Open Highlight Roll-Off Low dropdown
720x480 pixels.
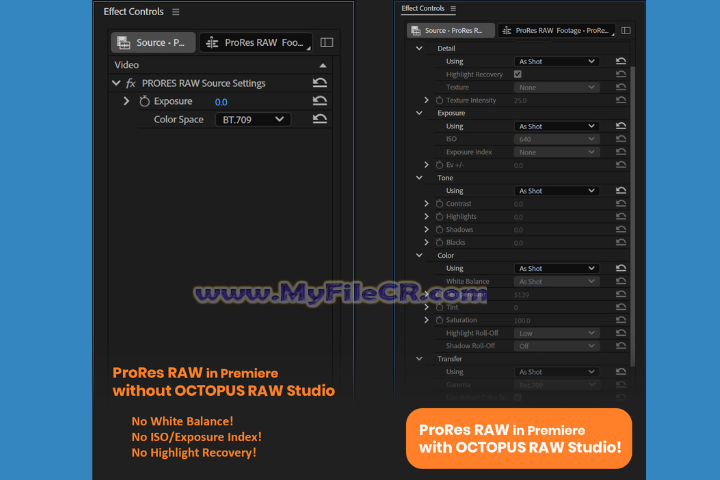556,333
